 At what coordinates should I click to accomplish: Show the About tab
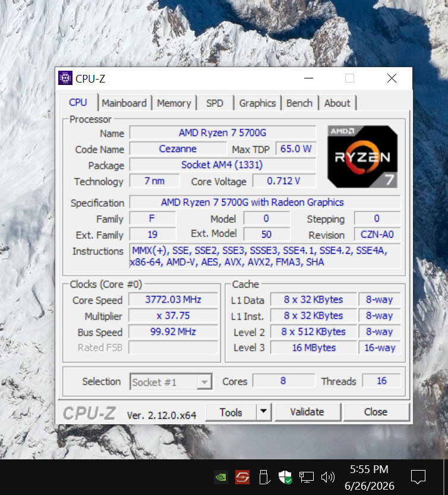337,103
